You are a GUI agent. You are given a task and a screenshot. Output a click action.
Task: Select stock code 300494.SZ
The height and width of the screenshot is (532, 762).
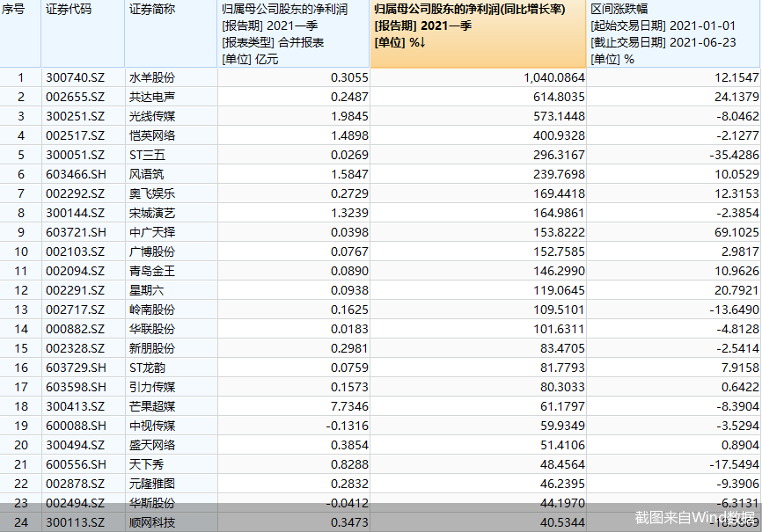(x=76, y=445)
